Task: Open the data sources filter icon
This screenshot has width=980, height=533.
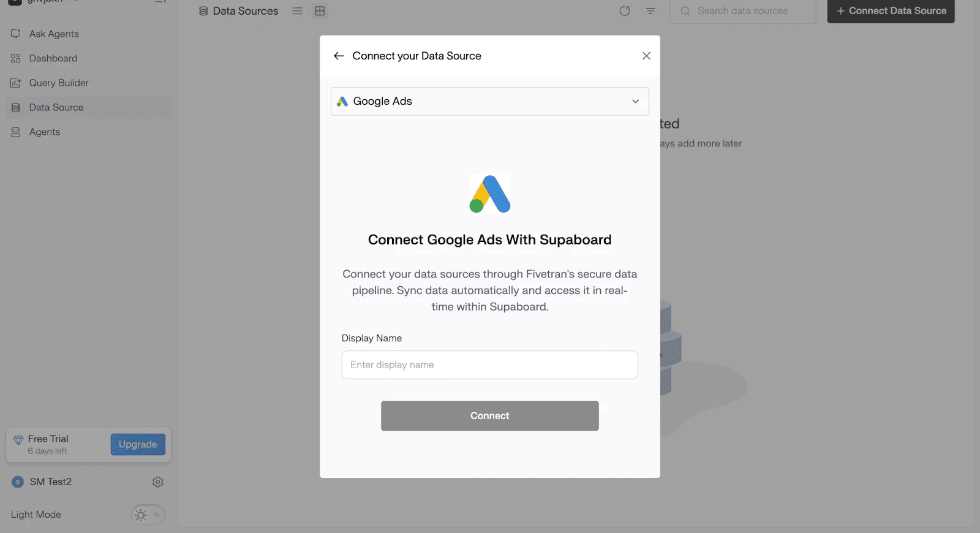Action: tap(650, 11)
